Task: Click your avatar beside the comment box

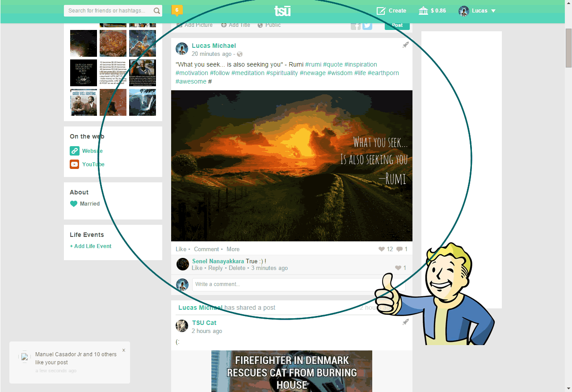Action: (x=182, y=285)
